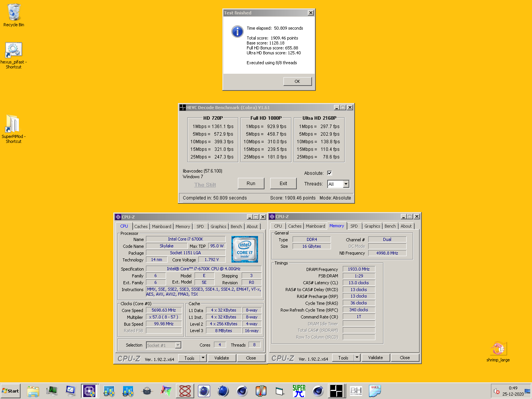Screen dimensions: 532x399
Task: Click OK in Test finished dialog
Action: tap(297, 81)
